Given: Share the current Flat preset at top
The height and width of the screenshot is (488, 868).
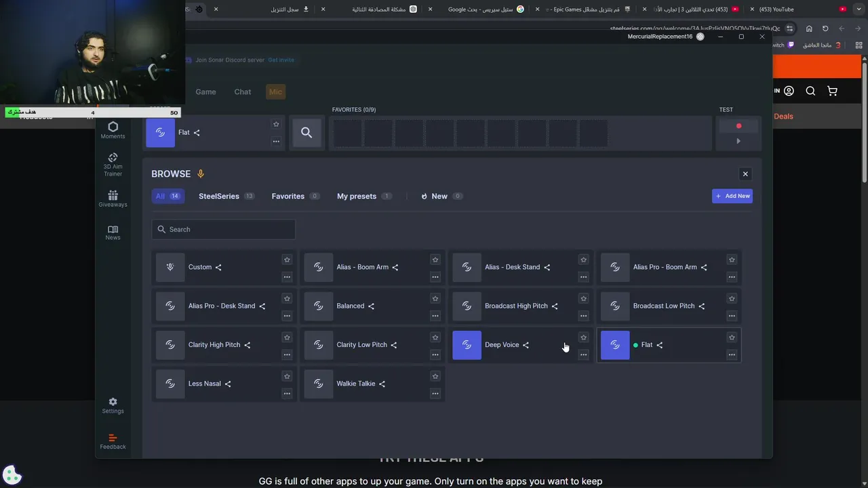Looking at the screenshot, I should point(197,133).
